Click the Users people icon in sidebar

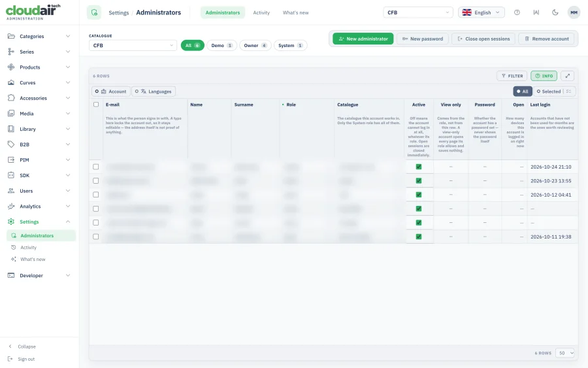[11, 191]
